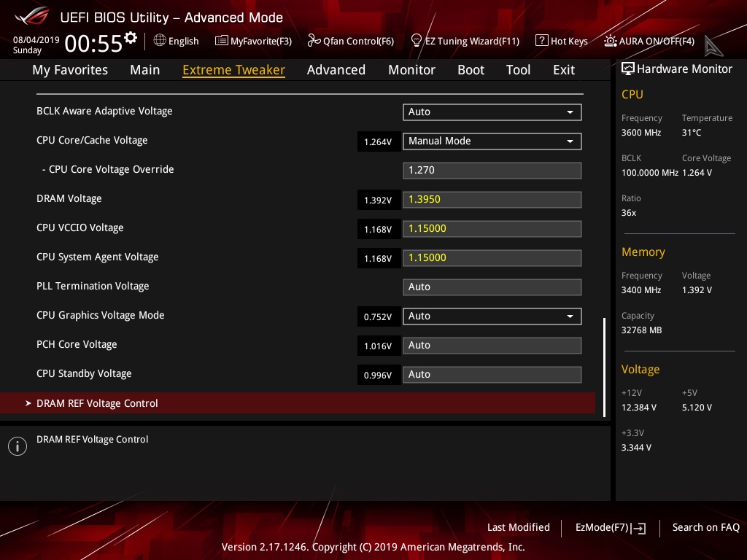Screen dimensions: 747x560
Task: Open MyFavorite(F3) list icon
Action: 222,41
